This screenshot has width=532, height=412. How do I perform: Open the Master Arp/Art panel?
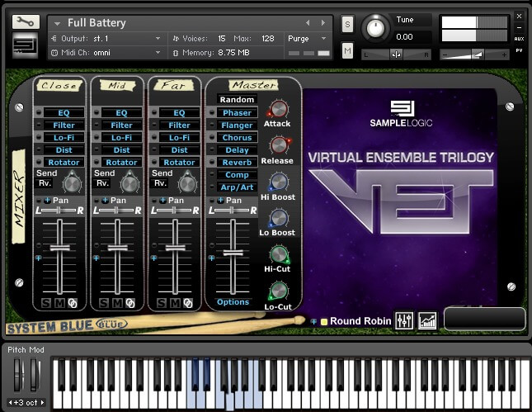(237, 187)
